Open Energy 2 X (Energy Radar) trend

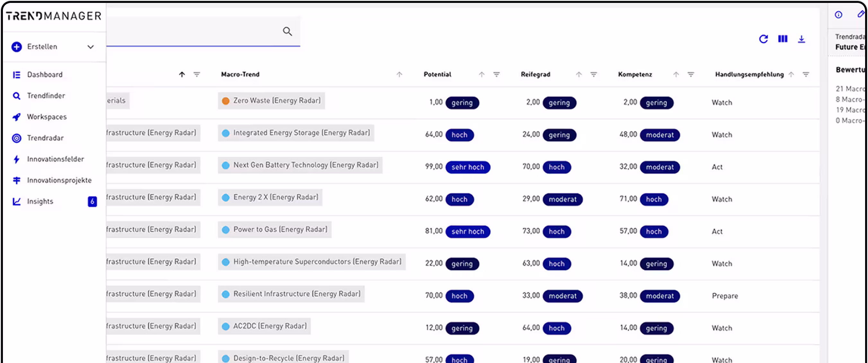pos(270,197)
